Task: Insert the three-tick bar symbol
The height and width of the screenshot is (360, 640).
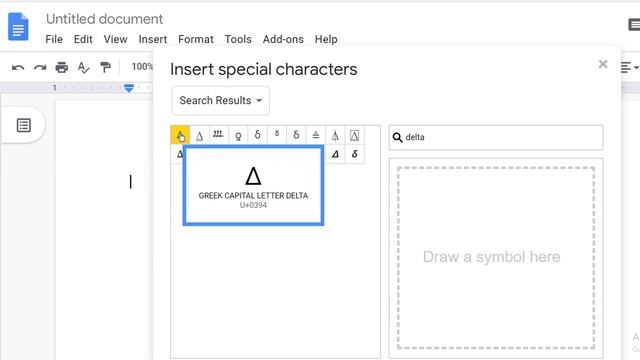Action: tap(218, 135)
